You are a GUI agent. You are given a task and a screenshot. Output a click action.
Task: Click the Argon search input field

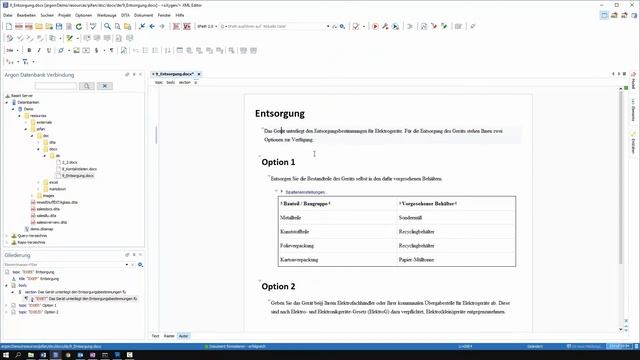56,86
